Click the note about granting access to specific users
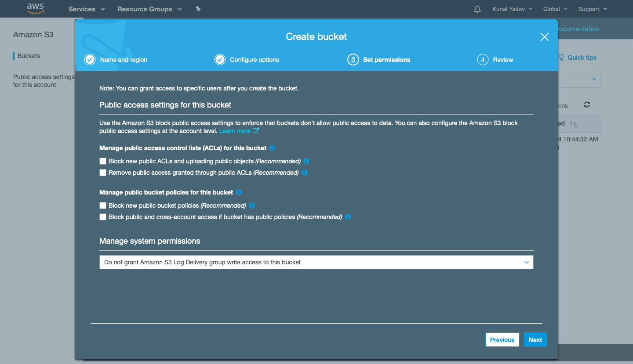The height and width of the screenshot is (364, 633). [199, 88]
